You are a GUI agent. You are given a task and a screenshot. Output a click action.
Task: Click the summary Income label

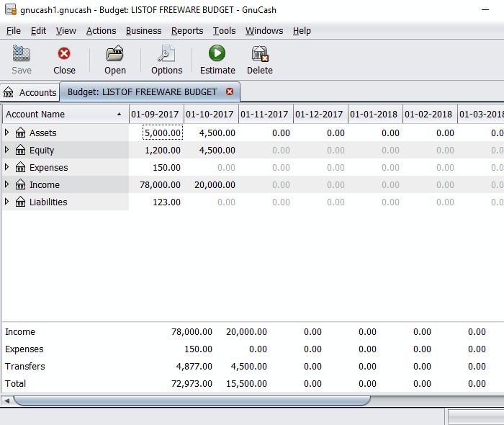(20, 332)
